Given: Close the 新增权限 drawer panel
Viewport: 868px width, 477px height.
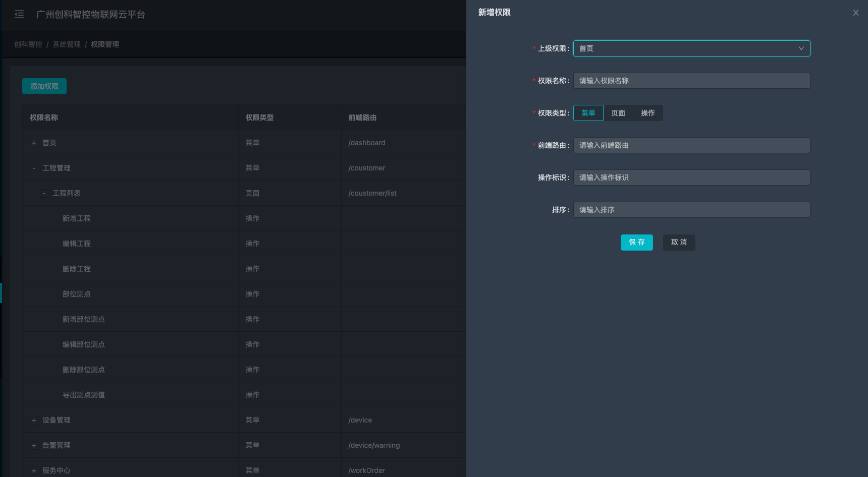Looking at the screenshot, I should tap(855, 13).
